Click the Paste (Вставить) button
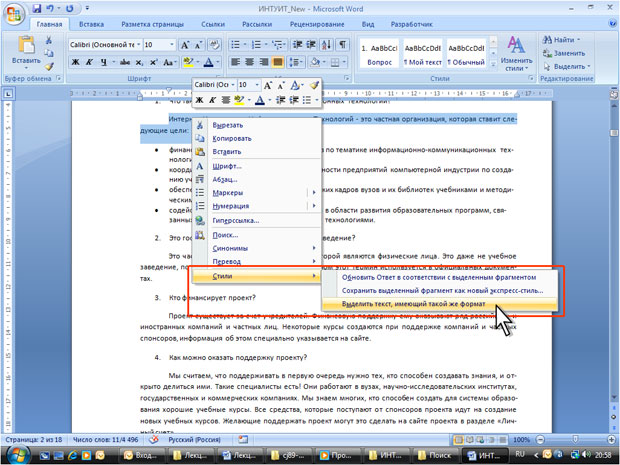Image resolution: width=620 pixels, height=465 pixels. 26,51
